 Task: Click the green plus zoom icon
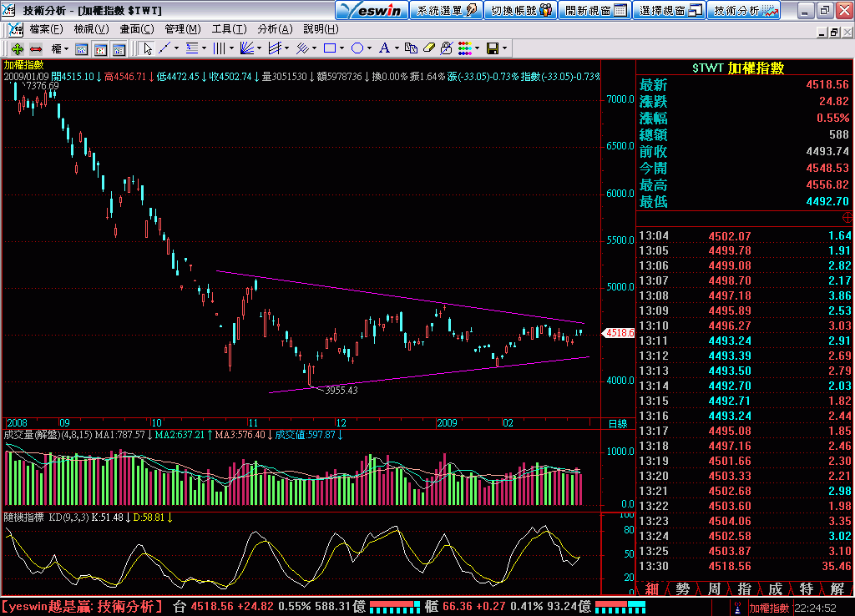17,48
